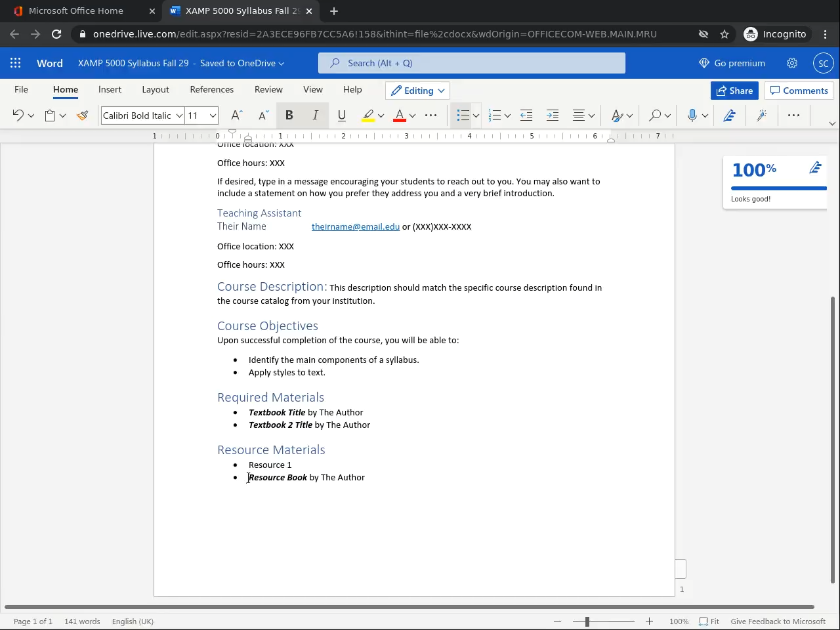Open the Editing mode dropdown
Screen dimensions: 840x630
[418, 91]
